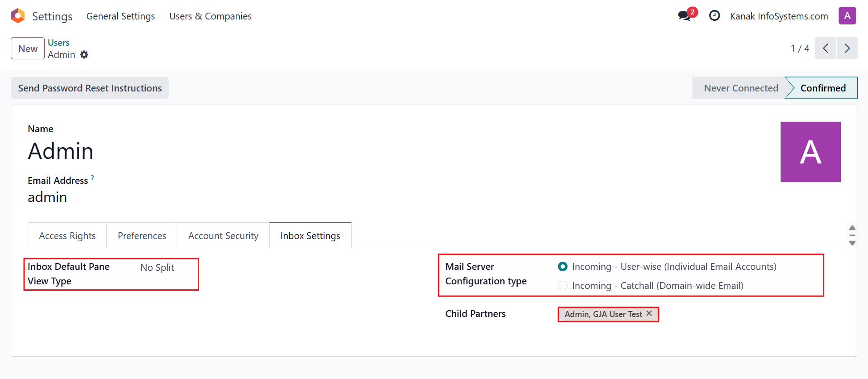Remove the Admin, GJA User Test tag
The image size is (868, 379).
649,313
